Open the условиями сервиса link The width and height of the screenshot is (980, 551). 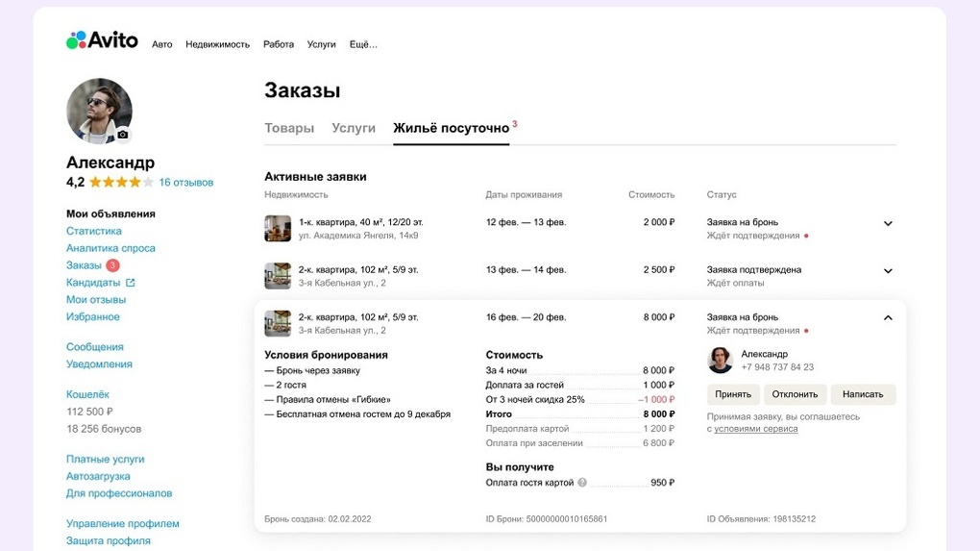[x=756, y=429]
